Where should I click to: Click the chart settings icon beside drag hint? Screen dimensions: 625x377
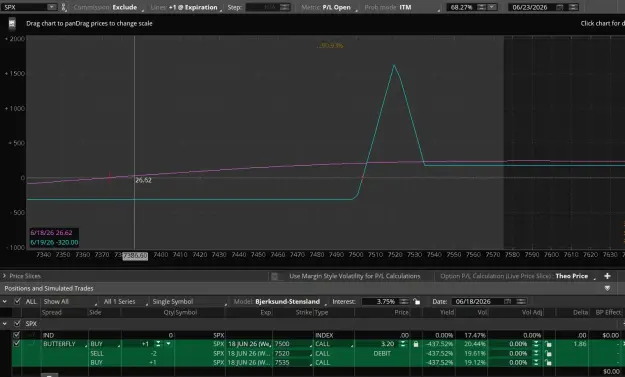[12, 24]
